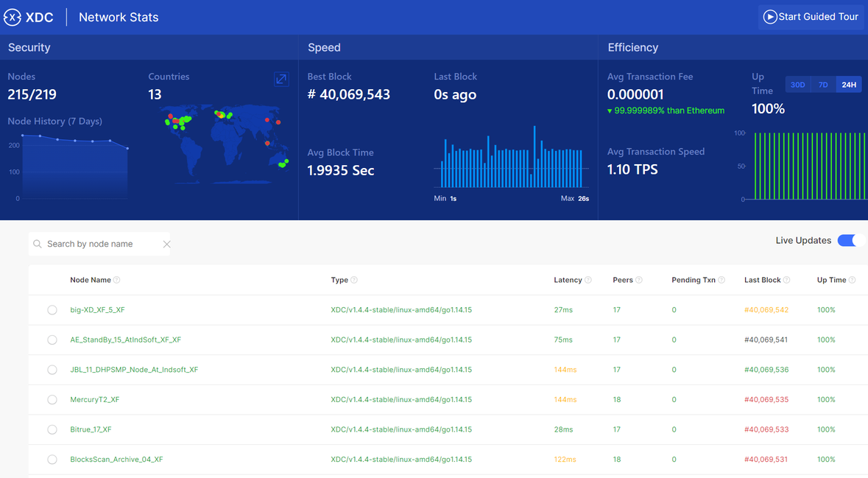The height and width of the screenshot is (478, 868).
Task: Expand the world map with the arrow icon
Action: pos(281,79)
